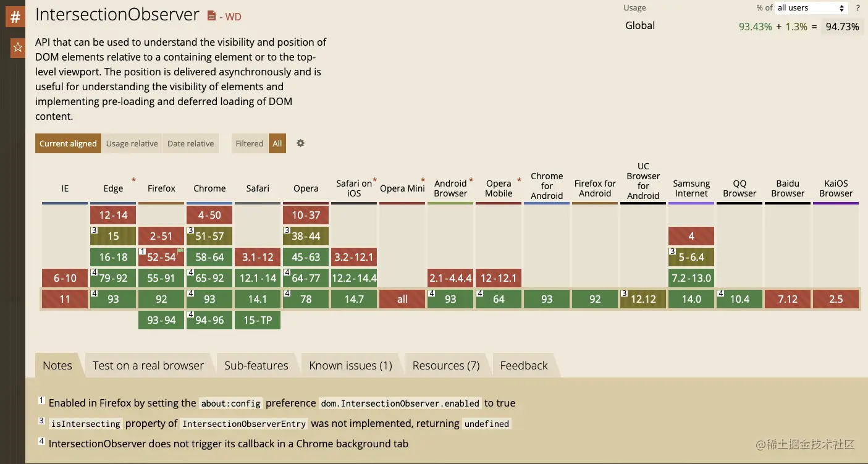Click the Chrome column header
Viewport: 868px width, 464px height.
[x=209, y=188]
